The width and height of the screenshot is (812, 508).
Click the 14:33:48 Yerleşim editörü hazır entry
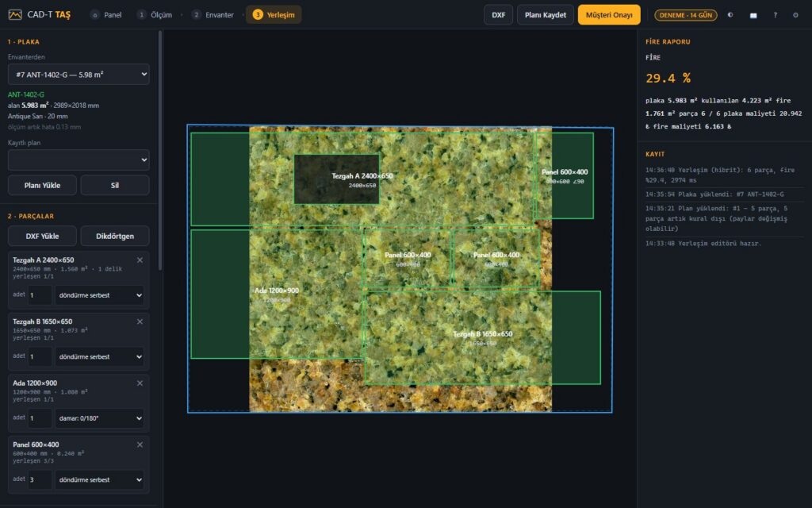(703, 243)
